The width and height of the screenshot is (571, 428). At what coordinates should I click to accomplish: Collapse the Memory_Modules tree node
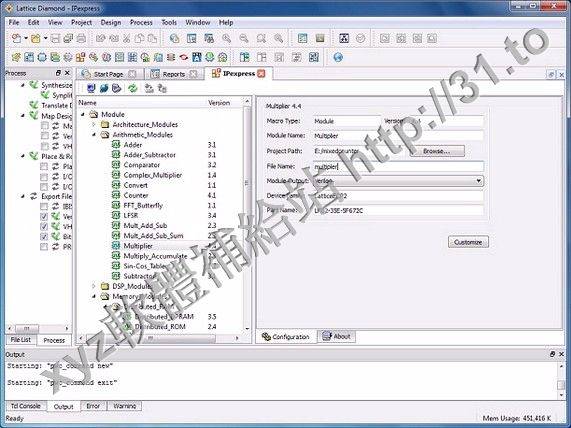pos(94,297)
